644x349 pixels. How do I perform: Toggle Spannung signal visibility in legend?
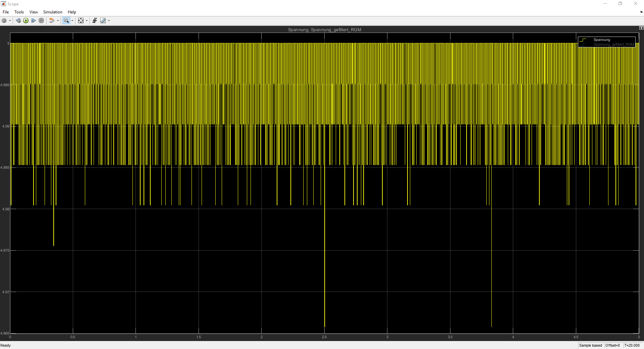(602, 40)
